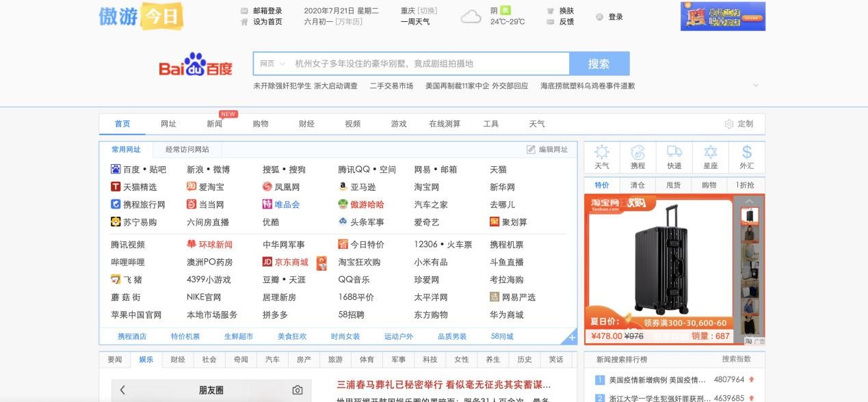868x402 pixels.
Task: Open the 快递 delivery truck icon
Action: click(674, 152)
